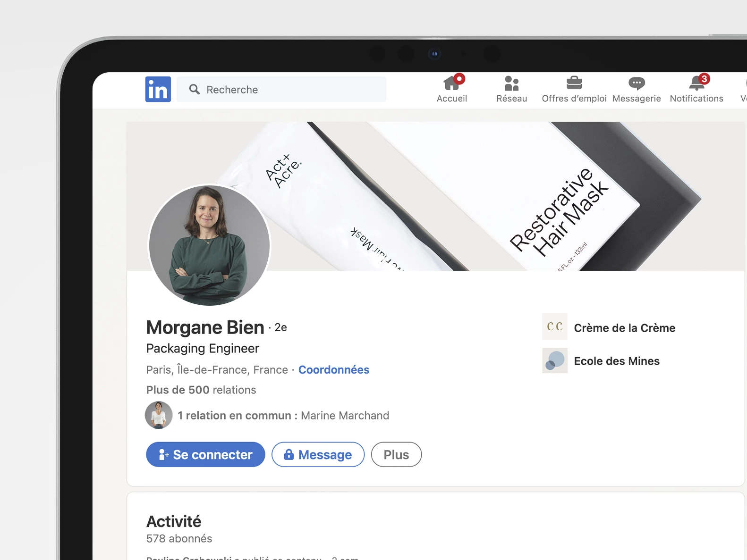
Task: Open Morgane Bien's profile photo
Action: pos(209,245)
